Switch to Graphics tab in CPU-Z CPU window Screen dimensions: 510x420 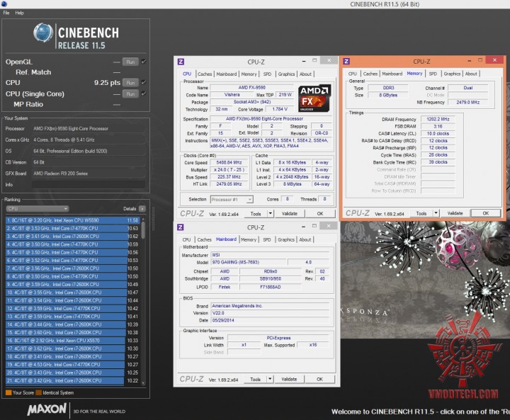click(286, 74)
